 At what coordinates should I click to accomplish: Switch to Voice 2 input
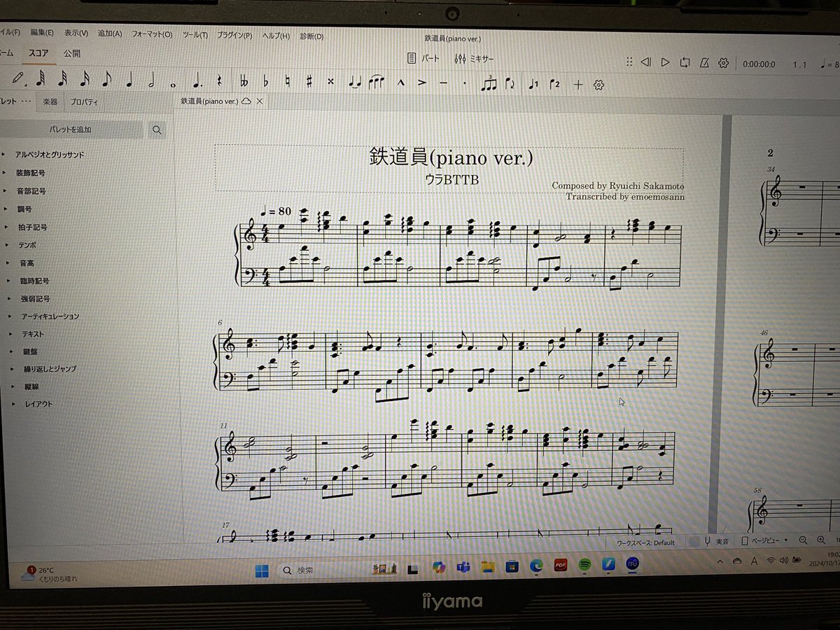(554, 84)
